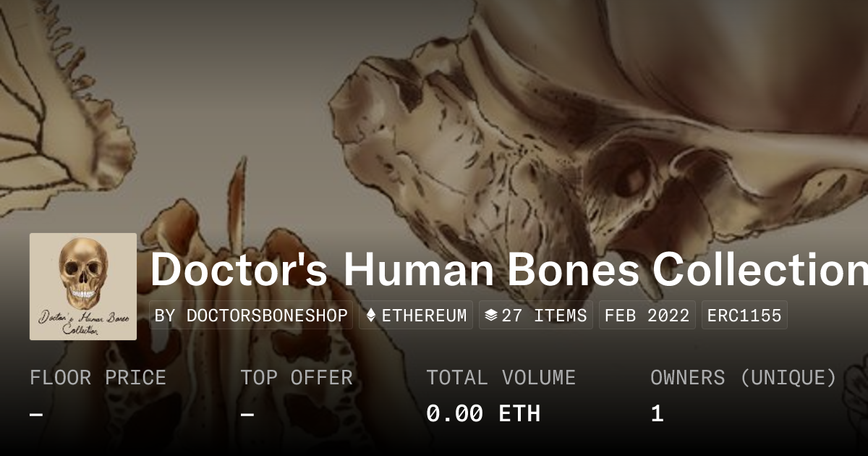Click the TOP OFFER label
Image resolution: width=868 pixels, height=456 pixels.
(x=297, y=378)
